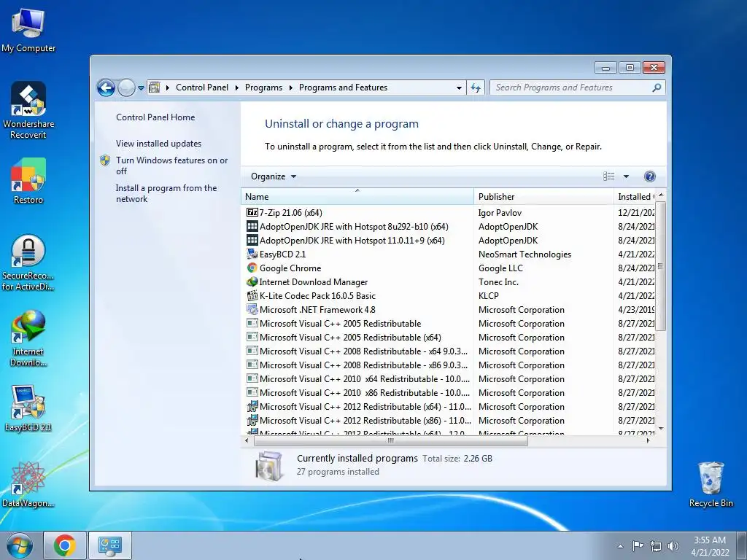Click Programs in the breadcrumb

click(x=263, y=87)
